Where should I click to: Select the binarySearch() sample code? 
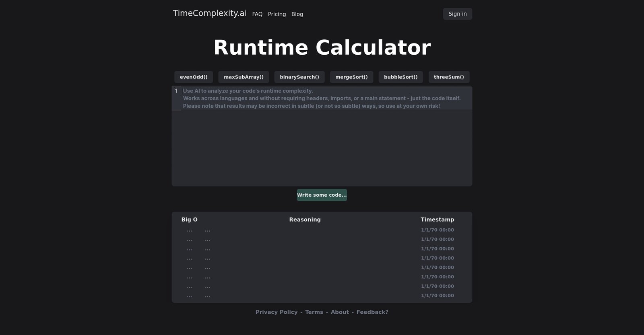point(299,77)
